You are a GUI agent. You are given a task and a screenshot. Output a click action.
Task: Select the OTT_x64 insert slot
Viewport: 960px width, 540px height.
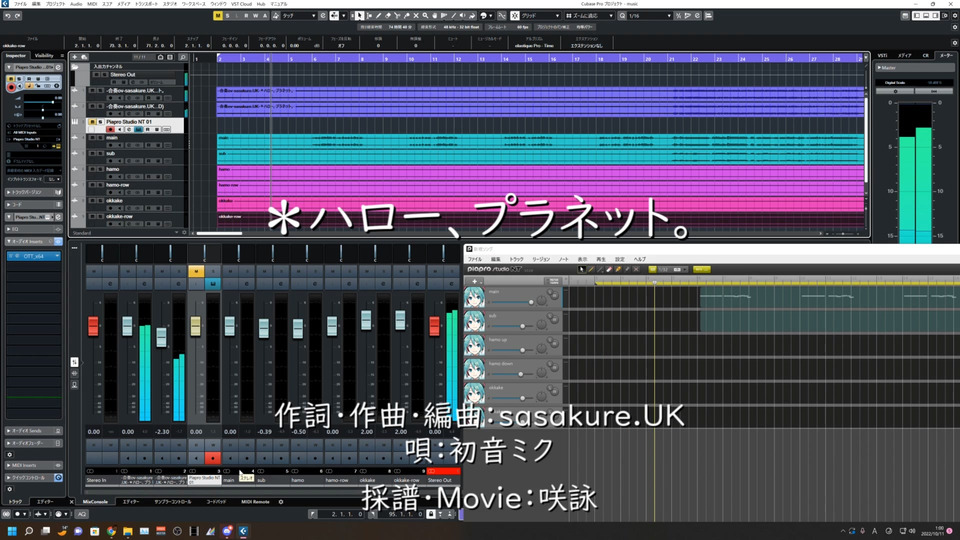[x=34, y=256]
